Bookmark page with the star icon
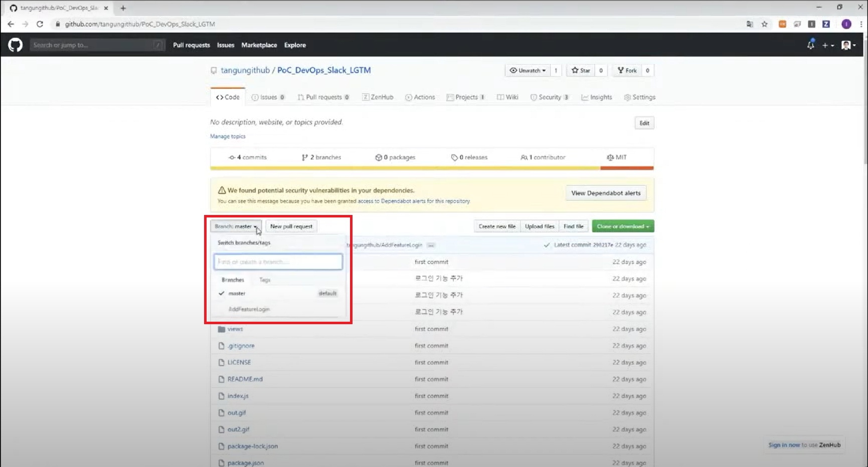Screen dimensions: 868x467 [x=764, y=24]
